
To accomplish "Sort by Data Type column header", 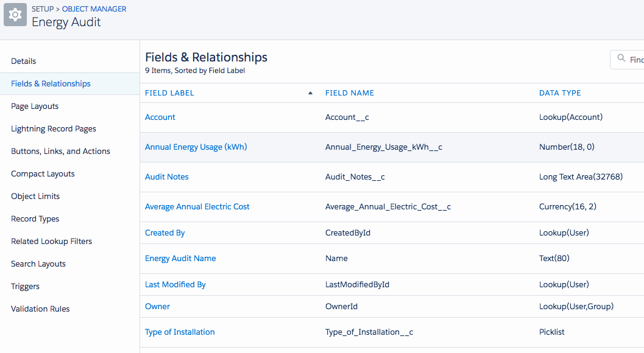I will pos(560,93).
